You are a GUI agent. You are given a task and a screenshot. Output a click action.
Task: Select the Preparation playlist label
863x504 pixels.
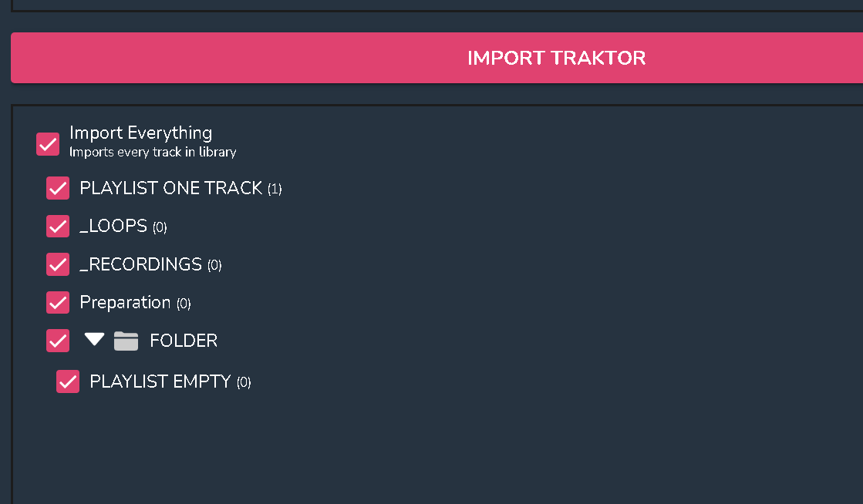click(x=125, y=302)
